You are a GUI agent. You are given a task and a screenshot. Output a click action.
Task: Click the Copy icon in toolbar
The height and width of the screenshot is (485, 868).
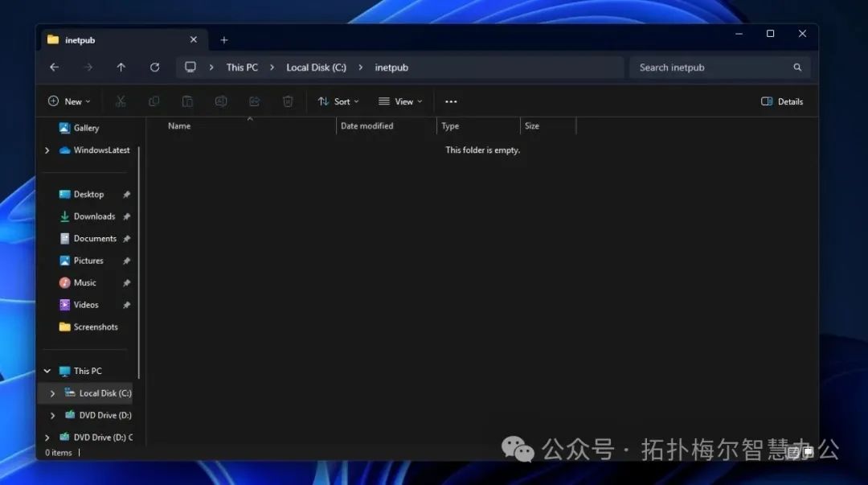(x=154, y=101)
